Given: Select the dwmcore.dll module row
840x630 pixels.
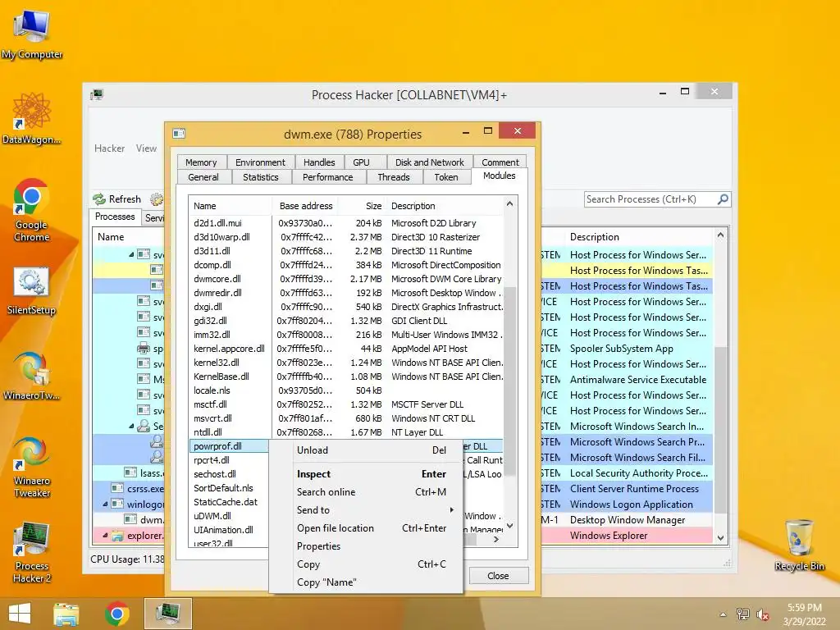Looking at the screenshot, I should 347,279.
